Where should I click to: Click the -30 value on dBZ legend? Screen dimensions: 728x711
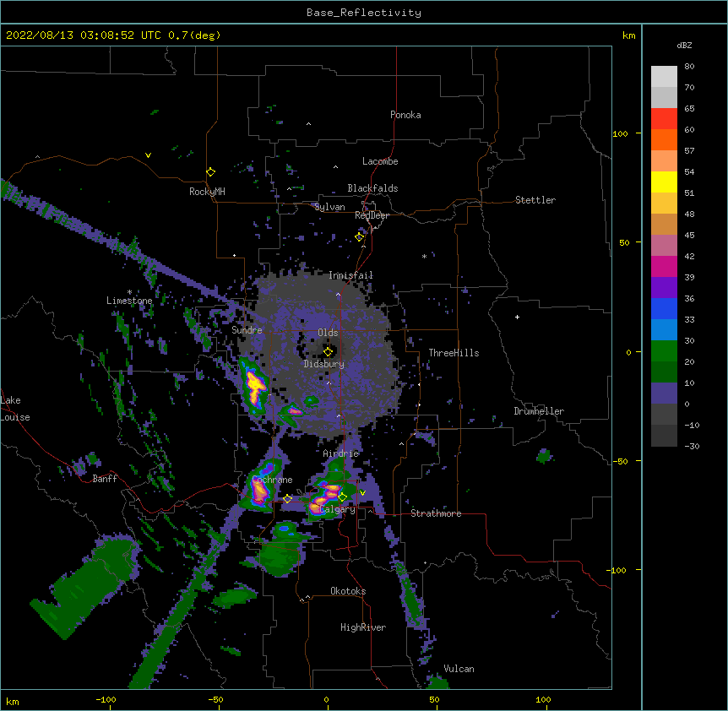(692, 446)
